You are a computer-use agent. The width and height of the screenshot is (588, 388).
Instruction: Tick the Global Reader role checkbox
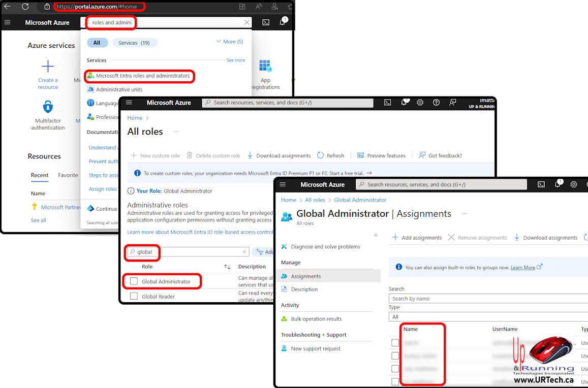134,297
